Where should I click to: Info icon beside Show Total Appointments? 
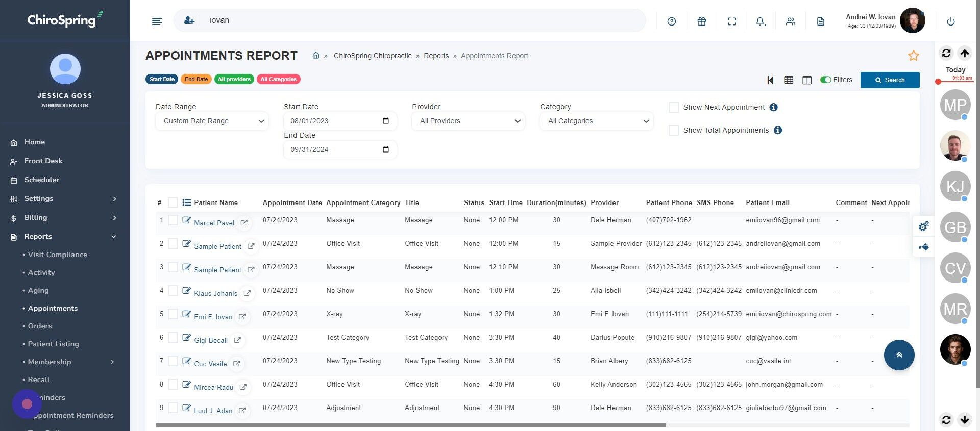pyautogui.click(x=778, y=130)
